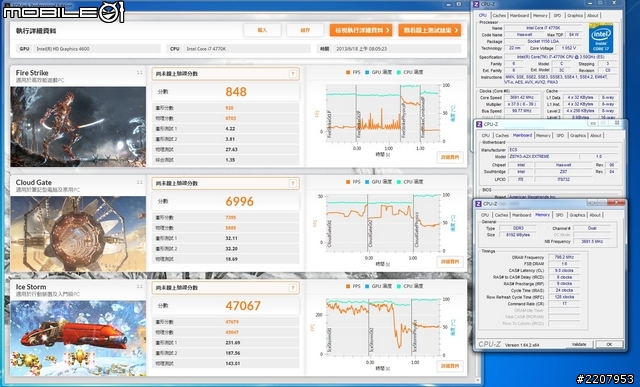Click the 儲存 save button

pyautogui.click(x=305, y=30)
